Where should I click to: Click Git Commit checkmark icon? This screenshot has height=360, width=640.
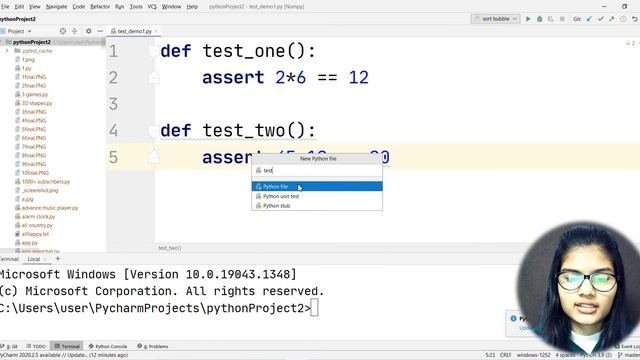click(600, 19)
